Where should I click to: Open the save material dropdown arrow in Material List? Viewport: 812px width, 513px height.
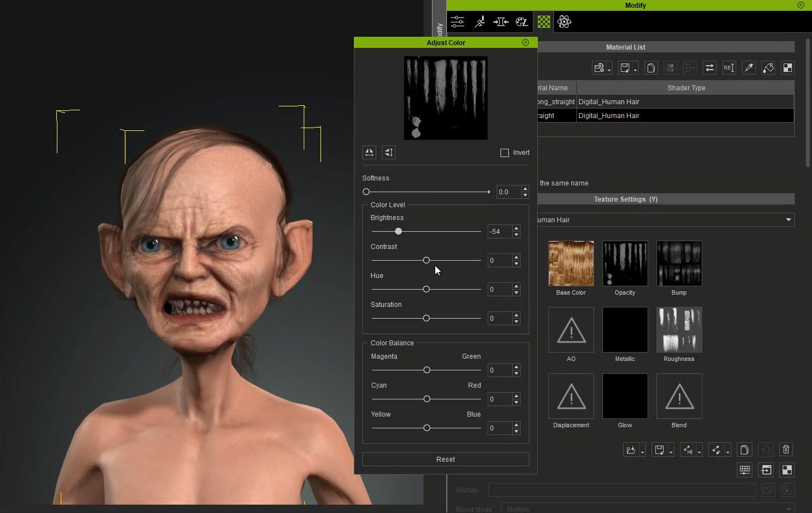pos(635,70)
